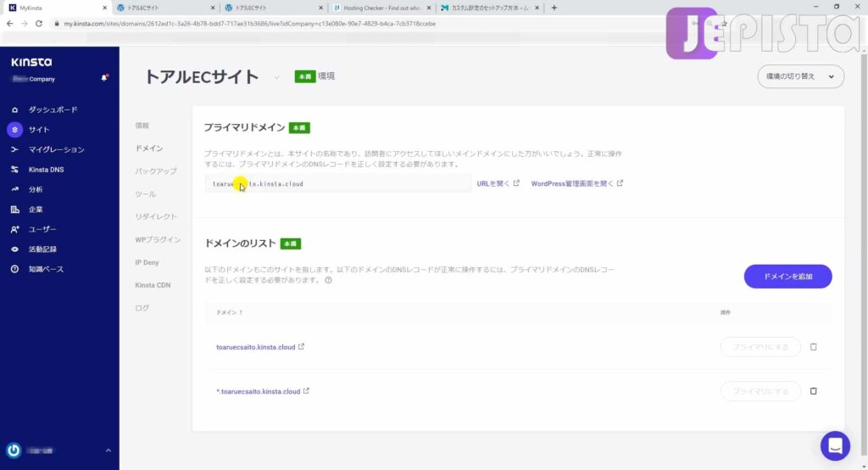Click the add-user icon
Viewport: 868px width, 470px height.
pyautogui.click(x=15, y=229)
